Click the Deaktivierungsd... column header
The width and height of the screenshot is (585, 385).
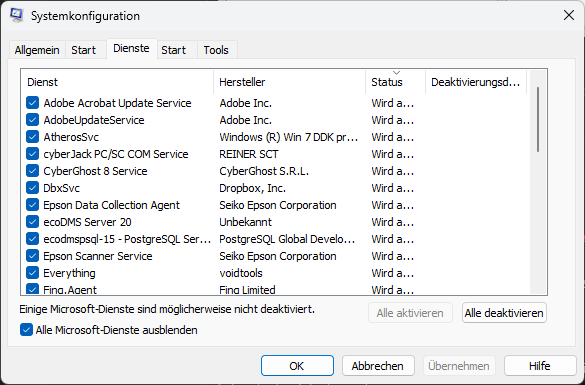pyautogui.click(x=476, y=82)
